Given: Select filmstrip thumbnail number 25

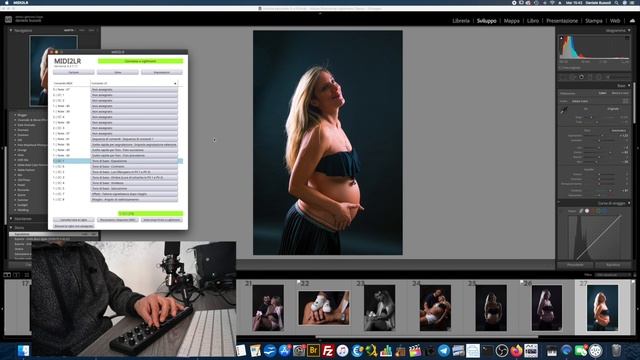Looking at the screenshot, I should pos(491,308).
